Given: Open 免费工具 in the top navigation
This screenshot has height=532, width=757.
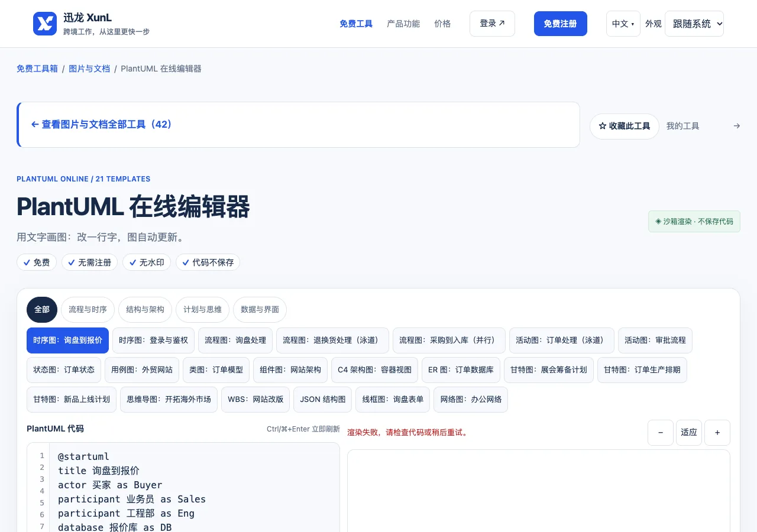Looking at the screenshot, I should click(356, 24).
